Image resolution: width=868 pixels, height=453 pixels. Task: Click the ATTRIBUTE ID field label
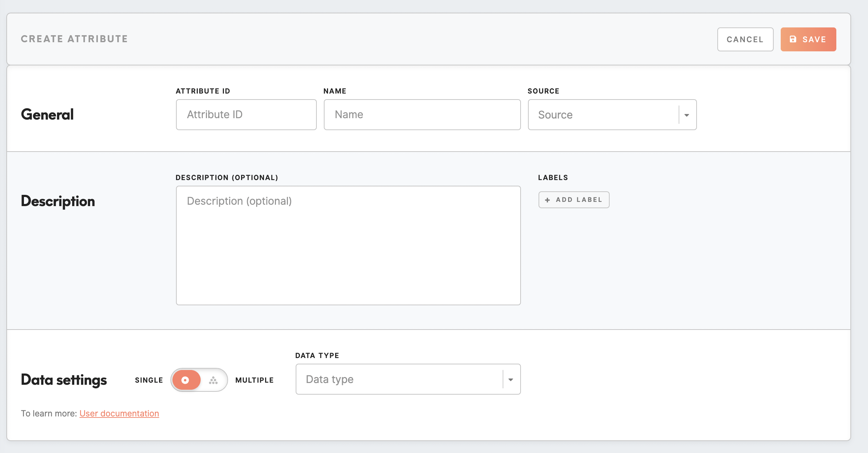point(203,91)
